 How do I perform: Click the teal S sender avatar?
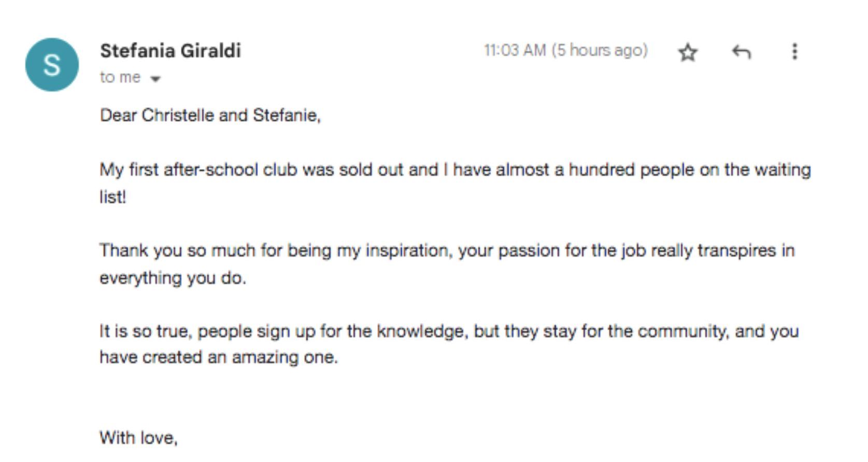(x=52, y=65)
